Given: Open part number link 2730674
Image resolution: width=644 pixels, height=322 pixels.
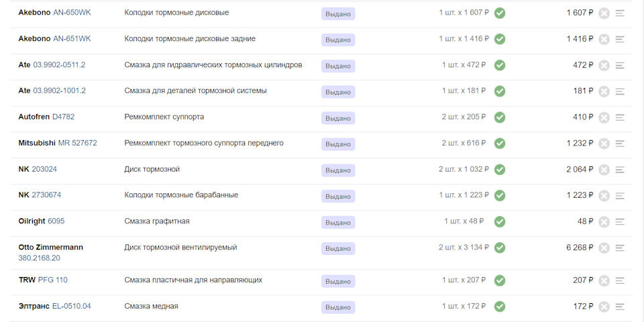Looking at the screenshot, I should click(x=46, y=195).
